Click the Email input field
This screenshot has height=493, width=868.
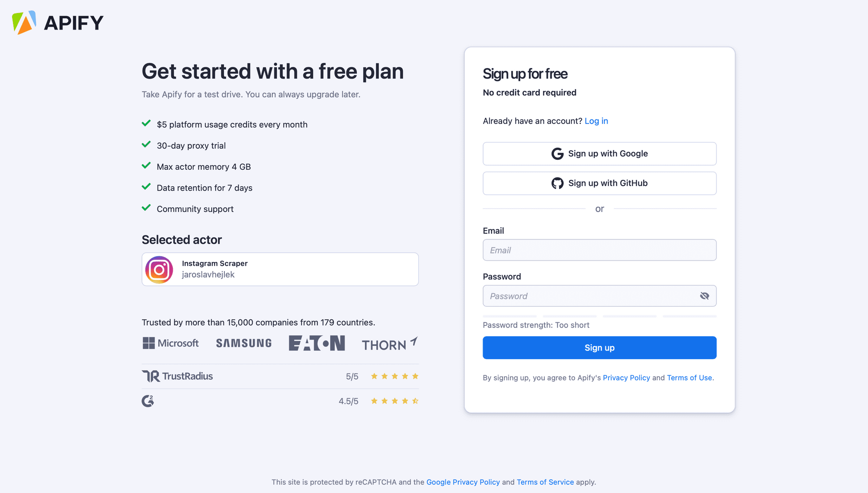[600, 250]
